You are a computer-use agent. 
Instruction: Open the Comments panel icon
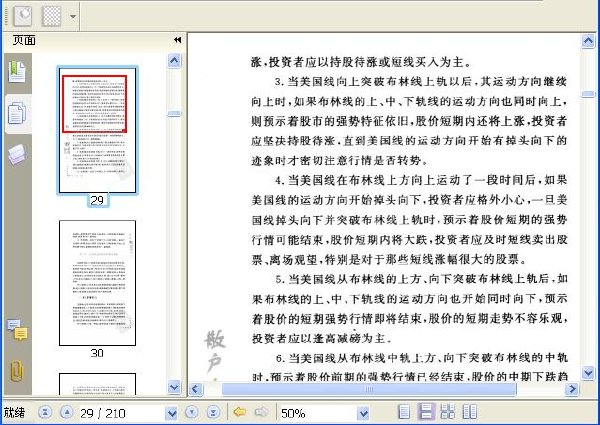(x=17, y=330)
